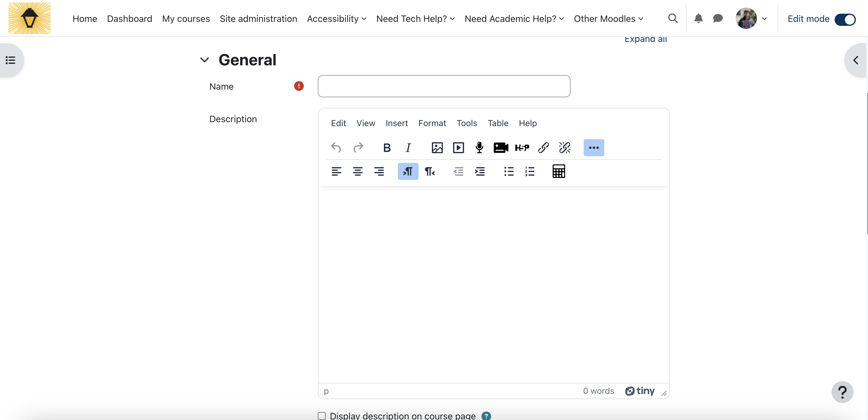This screenshot has width=868, height=420.
Task: Click into the Name text field
Action: pos(444,86)
